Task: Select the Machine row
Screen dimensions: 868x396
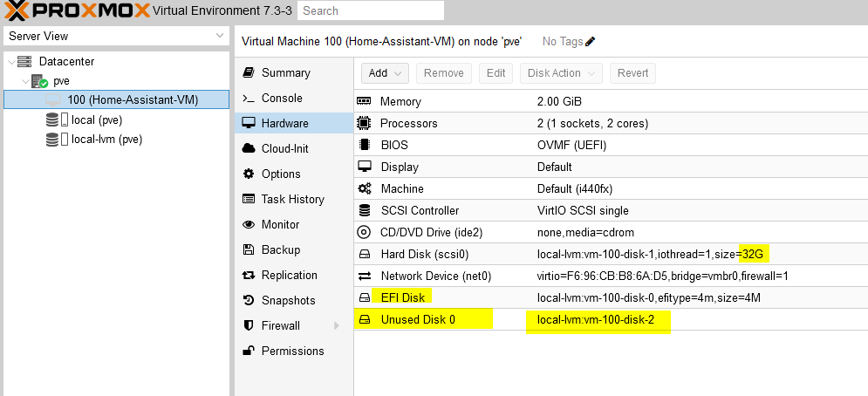Action: click(x=611, y=189)
